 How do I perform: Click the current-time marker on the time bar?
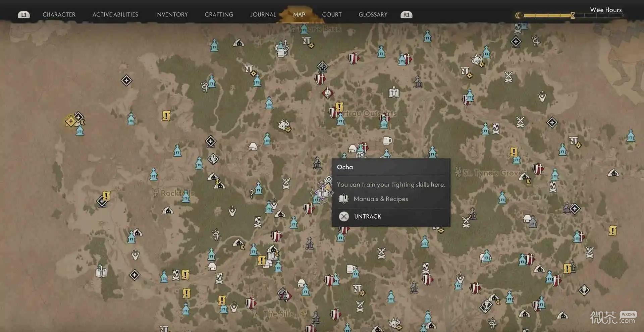click(573, 15)
